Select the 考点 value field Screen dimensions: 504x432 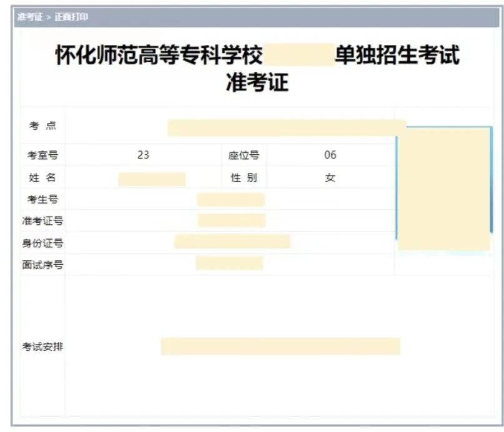286,128
